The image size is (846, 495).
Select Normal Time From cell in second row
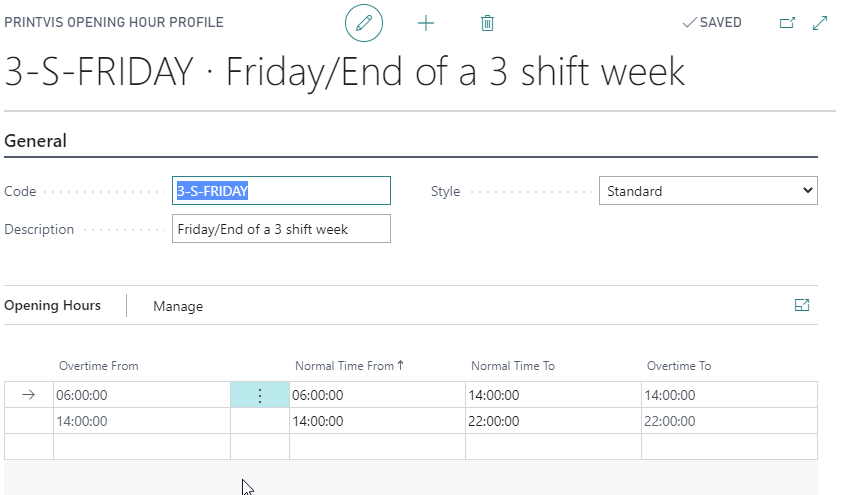tap(377, 421)
